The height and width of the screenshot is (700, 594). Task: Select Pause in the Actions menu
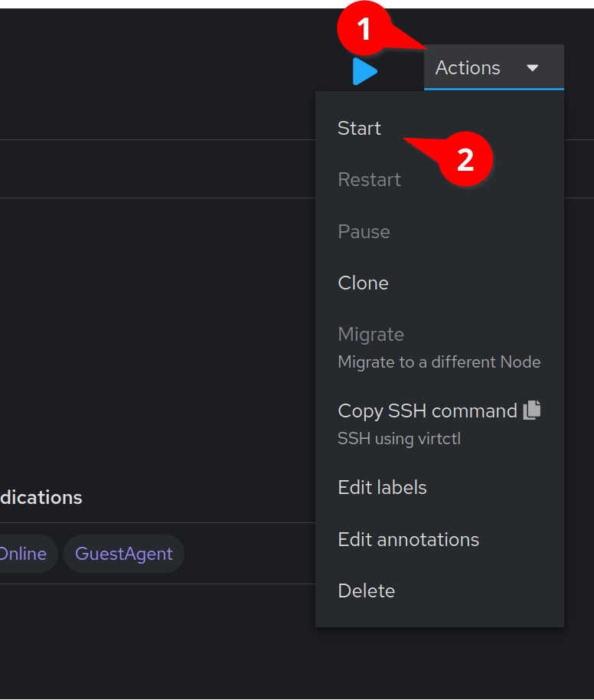tap(364, 231)
